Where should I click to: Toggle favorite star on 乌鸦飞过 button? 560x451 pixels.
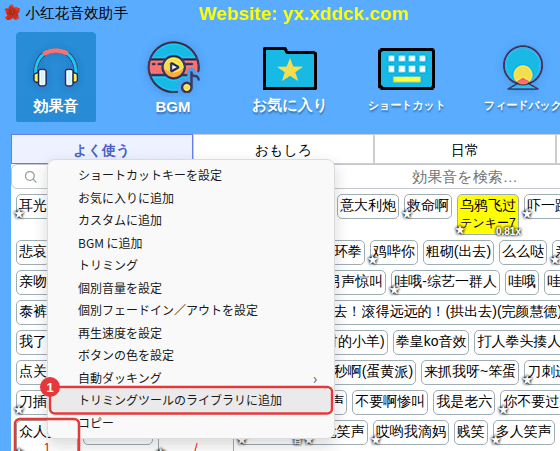(460, 230)
